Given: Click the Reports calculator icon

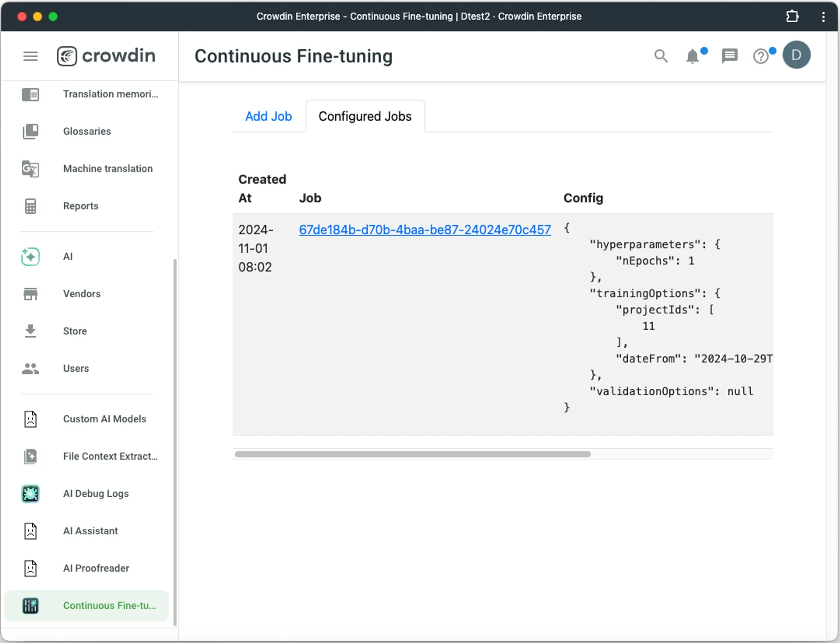Looking at the screenshot, I should coord(30,206).
